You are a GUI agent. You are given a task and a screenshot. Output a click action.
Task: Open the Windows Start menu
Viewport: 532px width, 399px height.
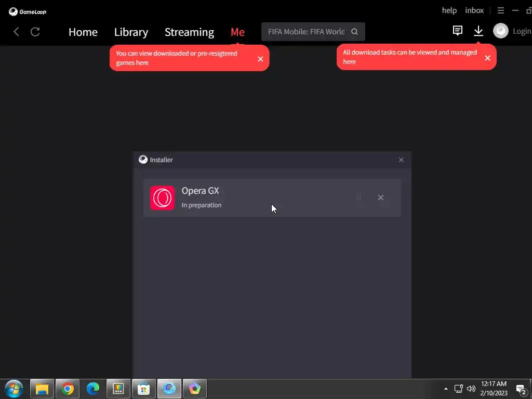14,389
